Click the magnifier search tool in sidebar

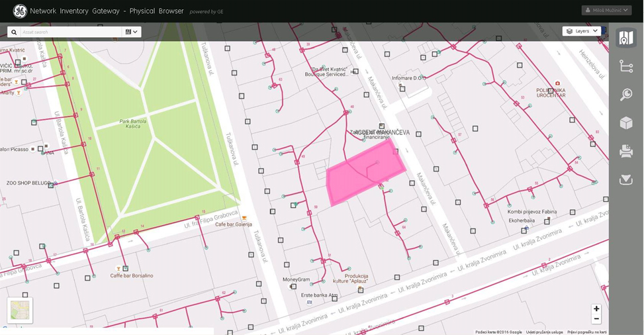coord(625,95)
